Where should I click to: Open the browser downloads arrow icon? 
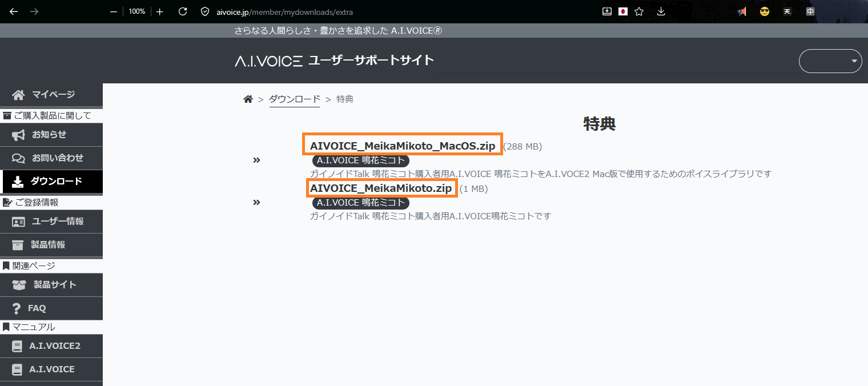661,11
